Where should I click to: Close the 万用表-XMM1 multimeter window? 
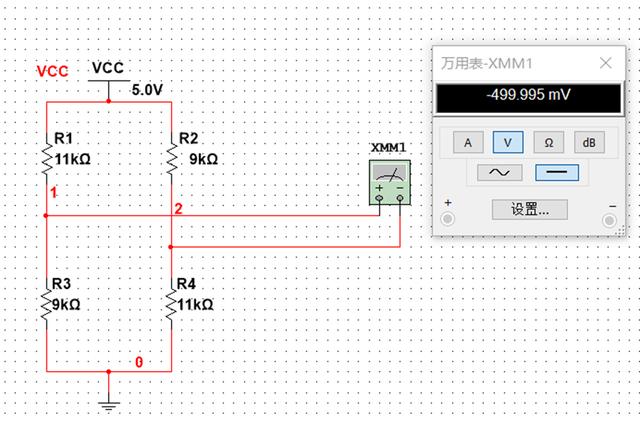606,63
